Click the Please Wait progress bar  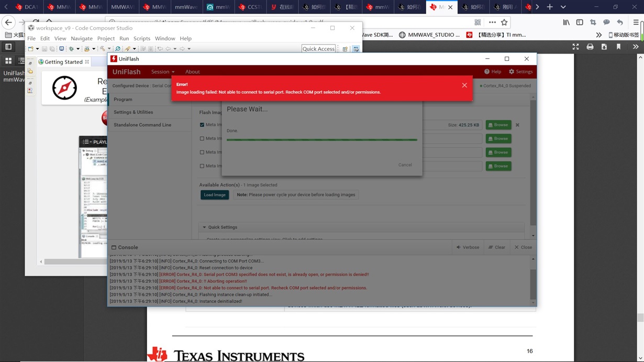click(322, 140)
